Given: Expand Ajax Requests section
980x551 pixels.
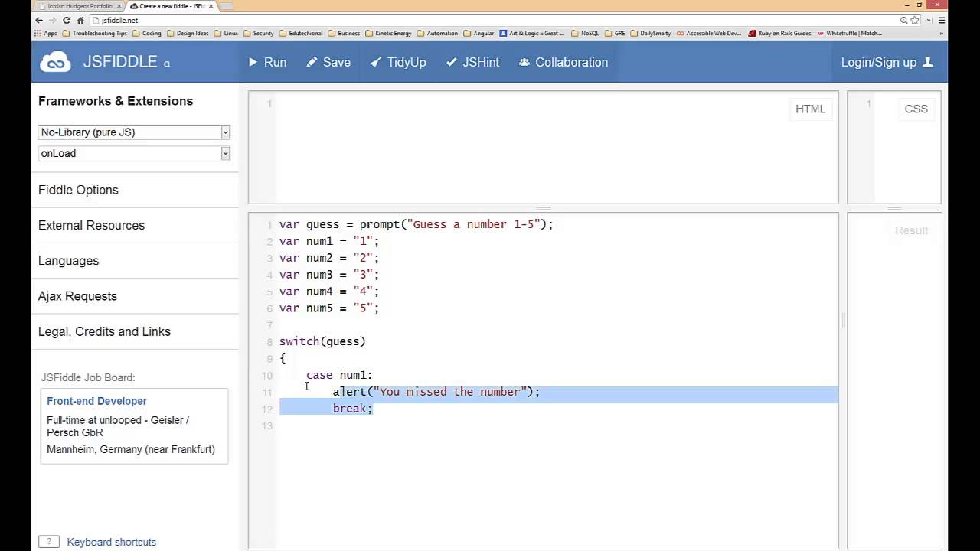Looking at the screenshot, I should [77, 296].
